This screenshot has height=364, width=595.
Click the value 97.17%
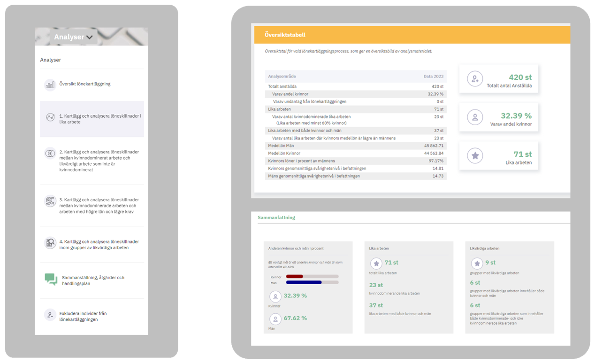(436, 161)
